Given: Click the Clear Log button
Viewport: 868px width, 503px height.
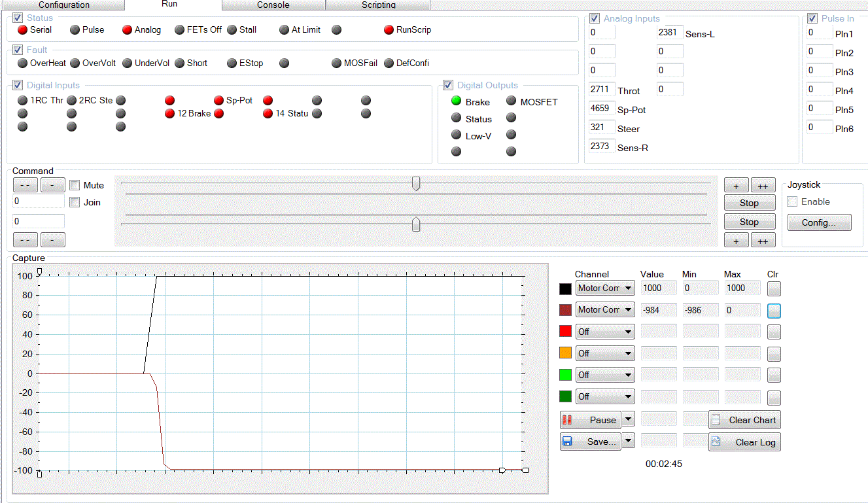Looking at the screenshot, I should (744, 442).
